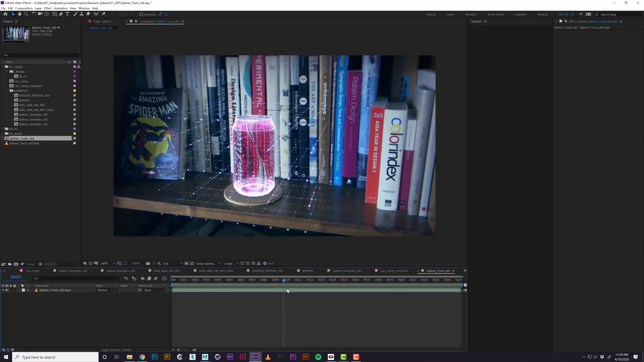The width and height of the screenshot is (644, 362).
Task: Open the Normal blending mode dropdown
Action: [105, 290]
